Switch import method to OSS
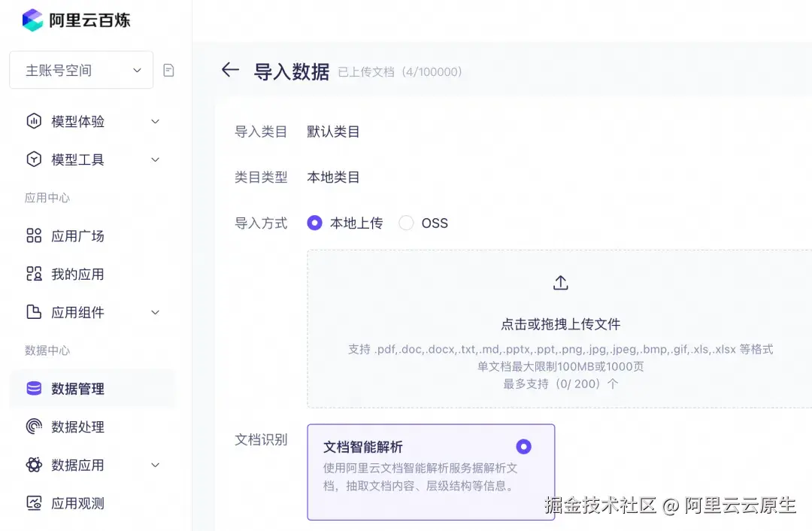The height and width of the screenshot is (531, 812). click(406, 223)
